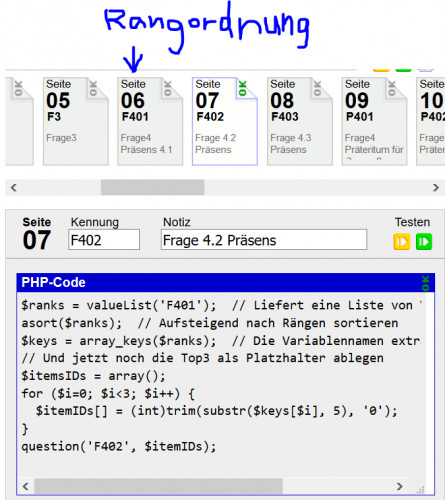
Task: Click the green test questionnaire play icon
Action: pyautogui.click(x=424, y=241)
